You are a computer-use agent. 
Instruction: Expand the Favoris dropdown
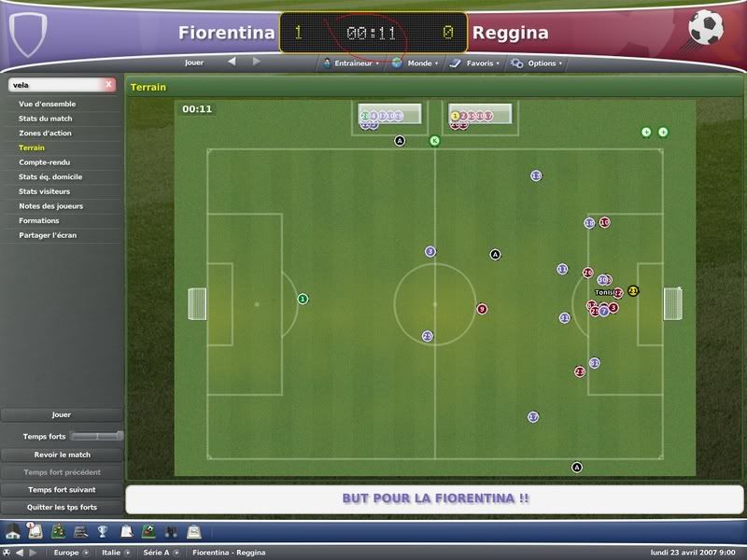pyautogui.click(x=474, y=63)
